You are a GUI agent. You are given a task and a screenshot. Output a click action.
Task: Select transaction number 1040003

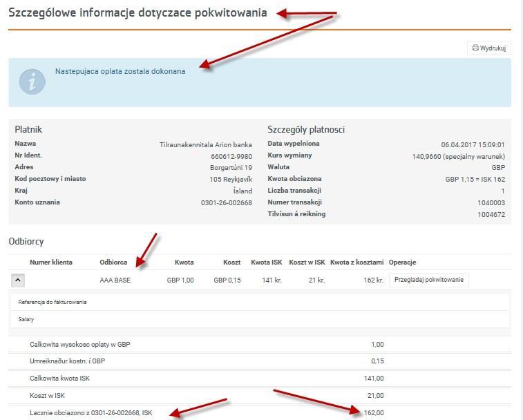pos(491,203)
